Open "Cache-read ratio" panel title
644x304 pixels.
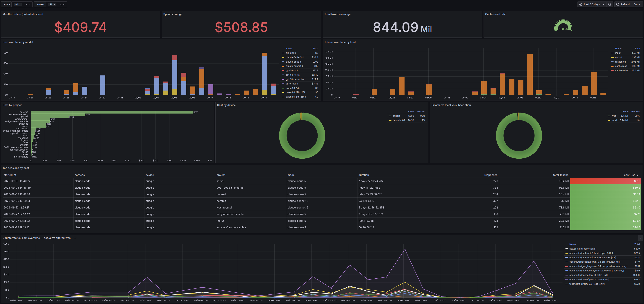[495, 14]
